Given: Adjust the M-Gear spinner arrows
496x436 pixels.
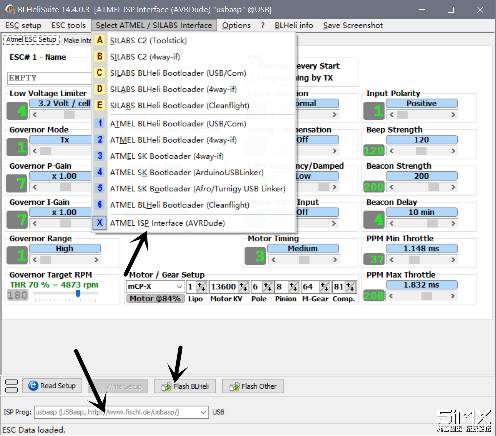Looking at the screenshot, I should tap(324, 287).
